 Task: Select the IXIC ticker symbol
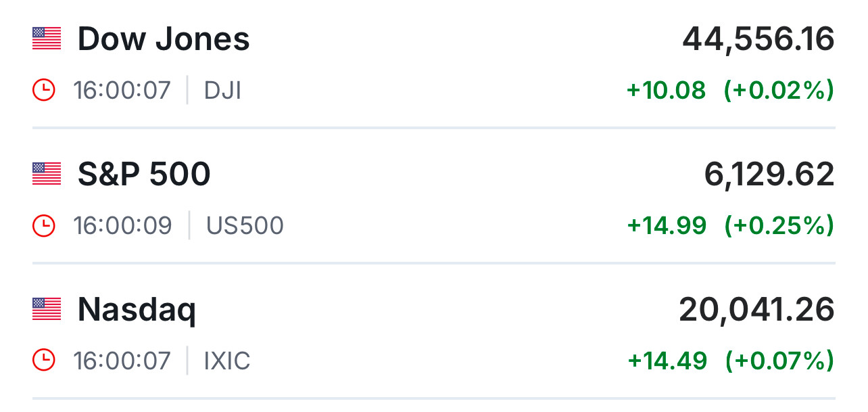click(x=227, y=361)
